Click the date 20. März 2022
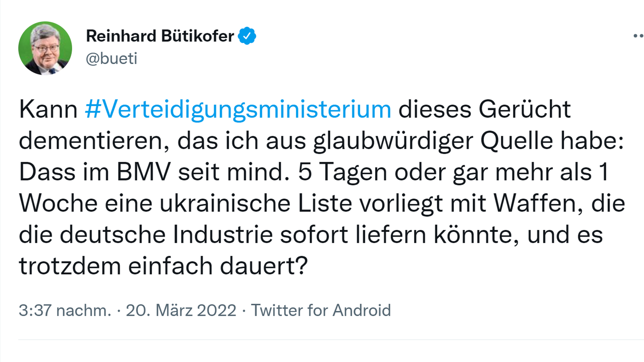The image size is (644, 362). 181,310
